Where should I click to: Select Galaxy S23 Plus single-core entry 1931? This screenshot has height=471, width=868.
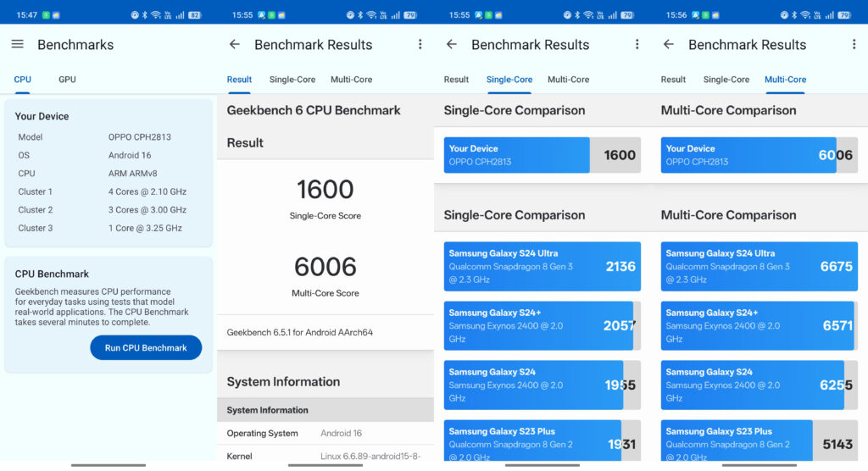(542, 441)
